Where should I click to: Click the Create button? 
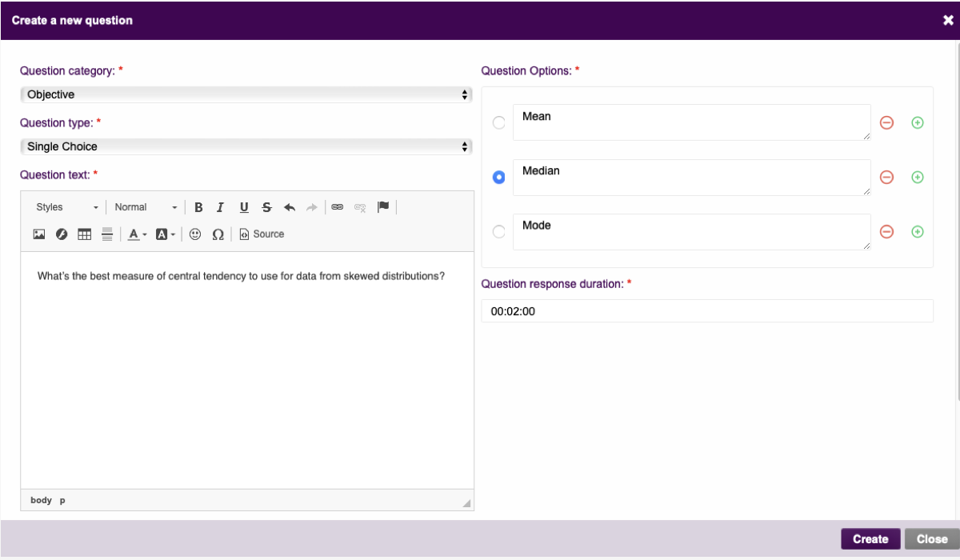point(870,539)
